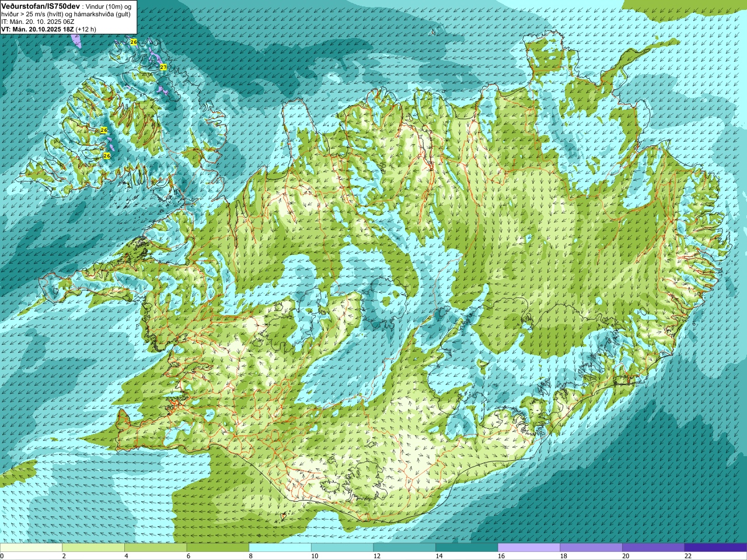This screenshot has width=747, height=560.
Task: Select the 6–8 darker green legend swatch
Action: [218, 548]
